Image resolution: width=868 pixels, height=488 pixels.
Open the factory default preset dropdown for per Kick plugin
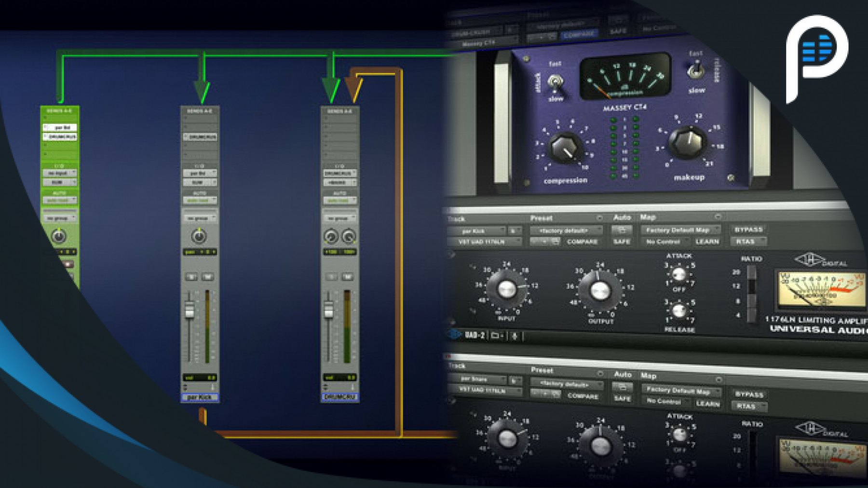pos(566,230)
